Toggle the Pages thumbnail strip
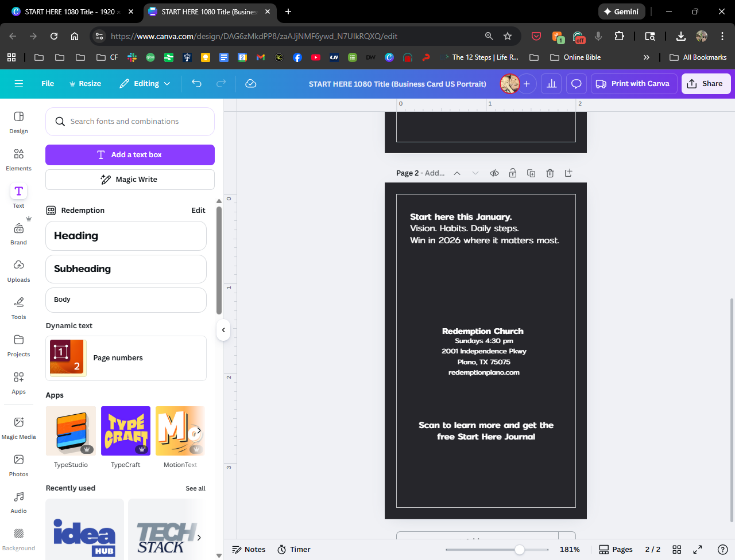The width and height of the screenshot is (735, 560). 616,549
